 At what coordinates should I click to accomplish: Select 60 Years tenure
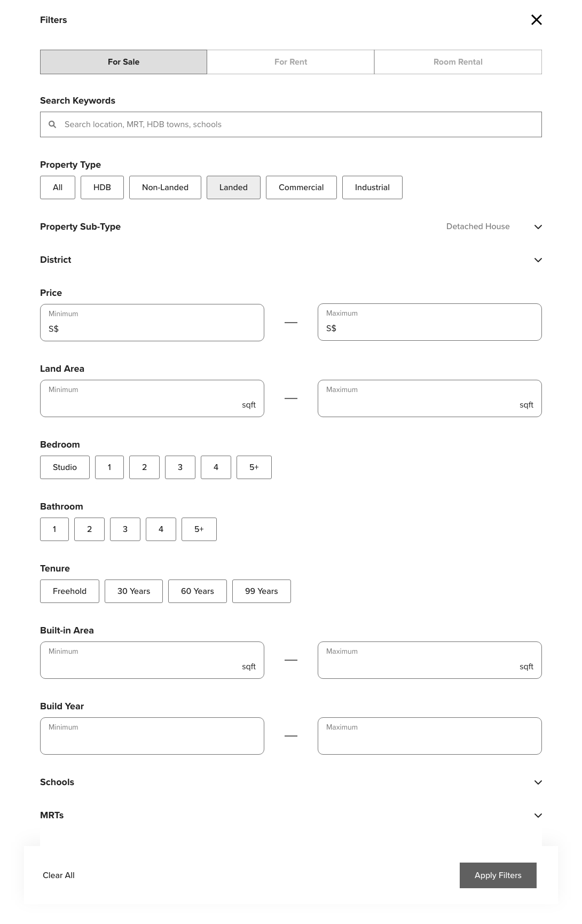point(198,591)
